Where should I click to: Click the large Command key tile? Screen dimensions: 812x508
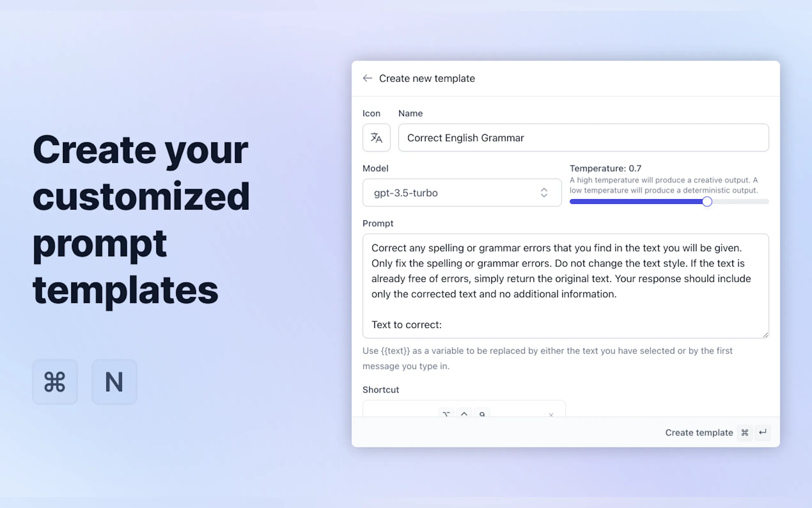(55, 382)
